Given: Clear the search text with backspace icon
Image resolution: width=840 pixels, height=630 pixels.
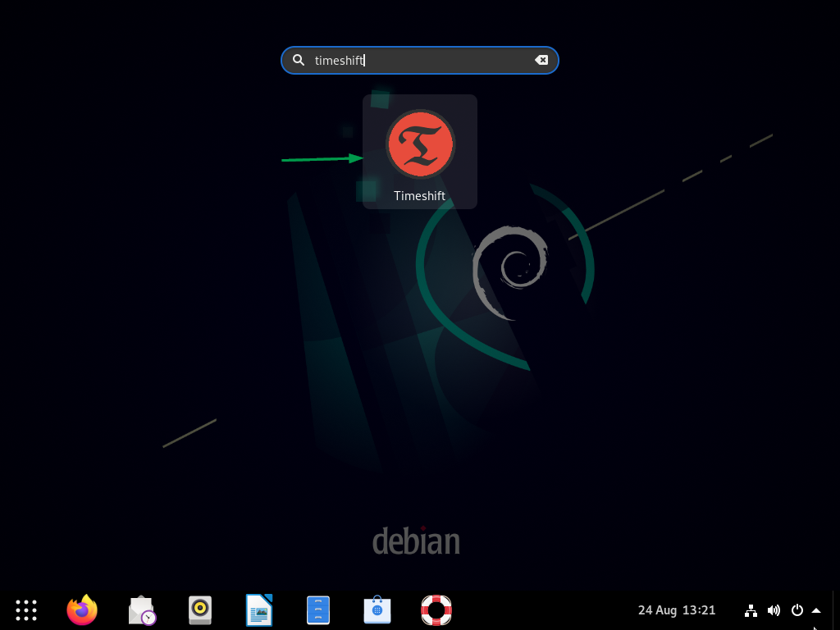Looking at the screenshot, I should pyautogui.click(x=541, y=60).
